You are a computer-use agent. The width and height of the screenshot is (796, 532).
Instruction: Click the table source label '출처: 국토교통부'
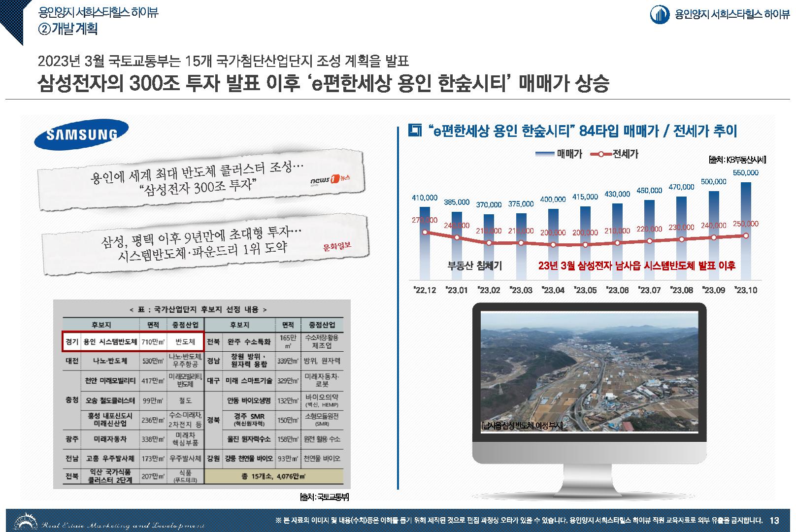[325, 497]
